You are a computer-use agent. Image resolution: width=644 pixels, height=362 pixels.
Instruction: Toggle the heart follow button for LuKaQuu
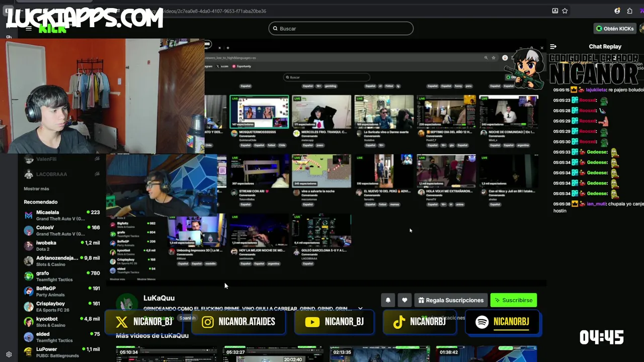(x=405, y=300)
